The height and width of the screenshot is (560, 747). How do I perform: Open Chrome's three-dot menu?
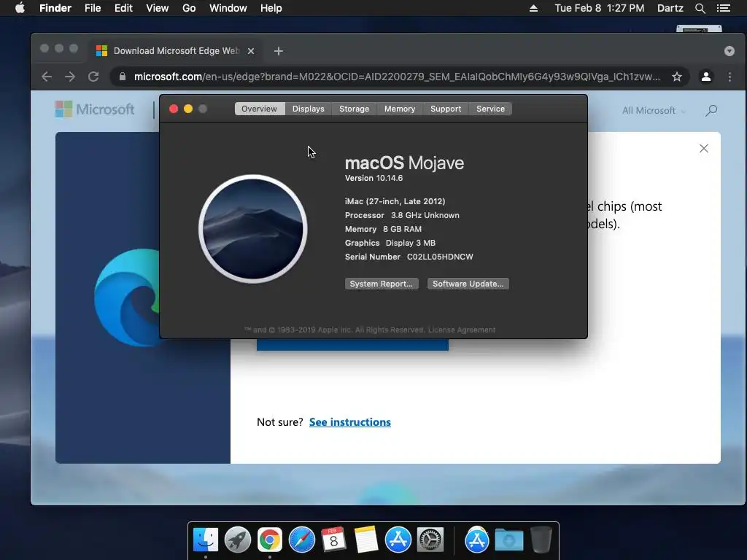coord(729,77)
